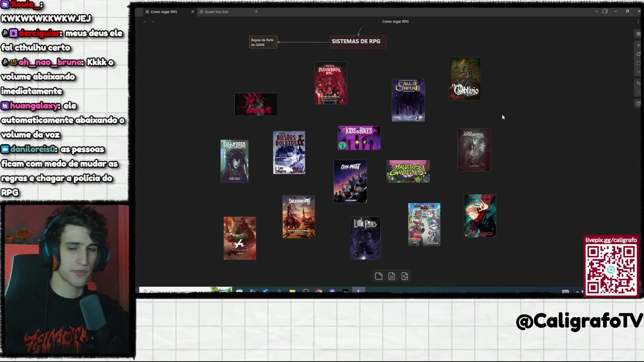Select the City of Mist cover
This screenshot has height=362, width=644.
tap(350, 182)
